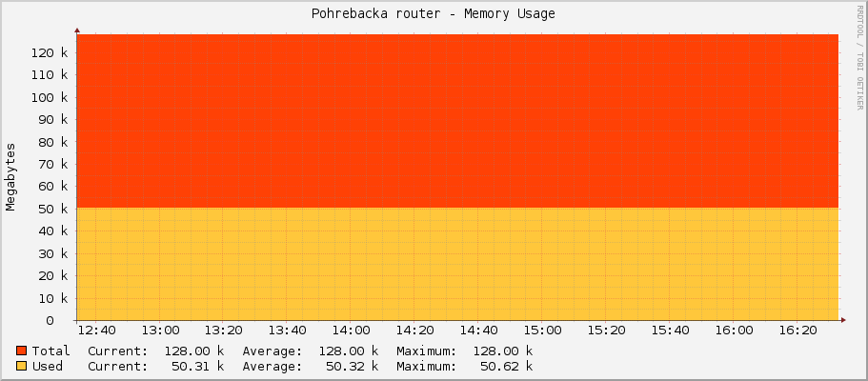Viewport: 868px width, 381px height.
Task: Click the Used row's Current value '50.31 k'
Action: (198, 366)
